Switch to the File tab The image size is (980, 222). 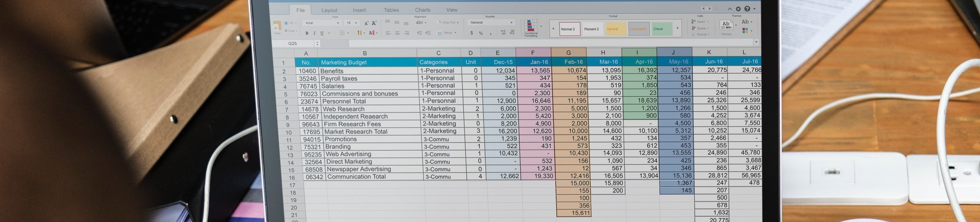click(x=300, y=10)
